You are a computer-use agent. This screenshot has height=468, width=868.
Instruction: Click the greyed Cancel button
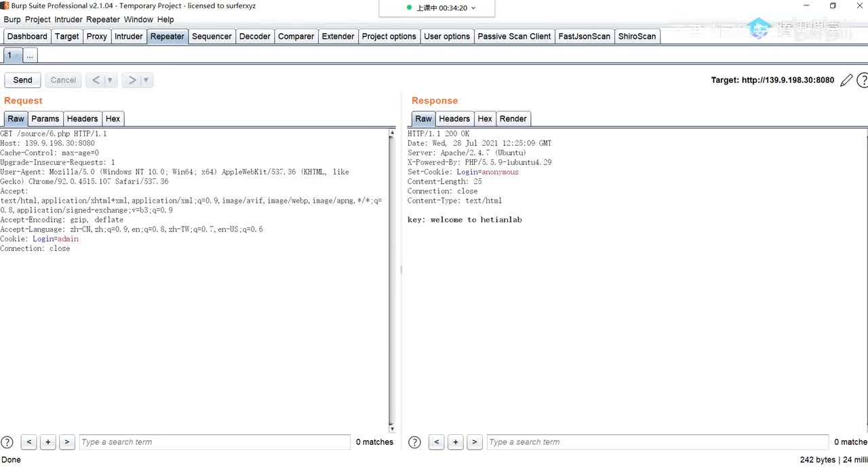click(63, 80)
